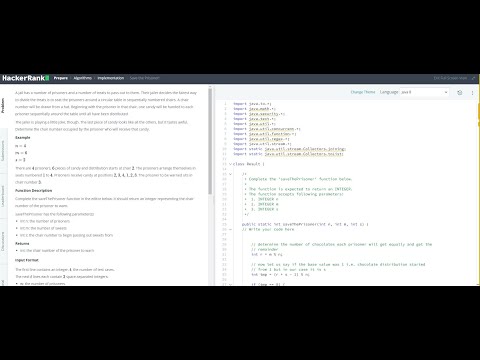Click the 'Function Description' heading

[x=34, y=191]
